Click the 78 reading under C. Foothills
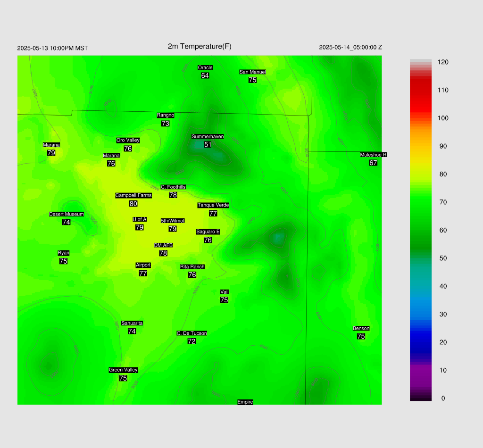Screen dimensions: 483x448 tap(173, 195)
